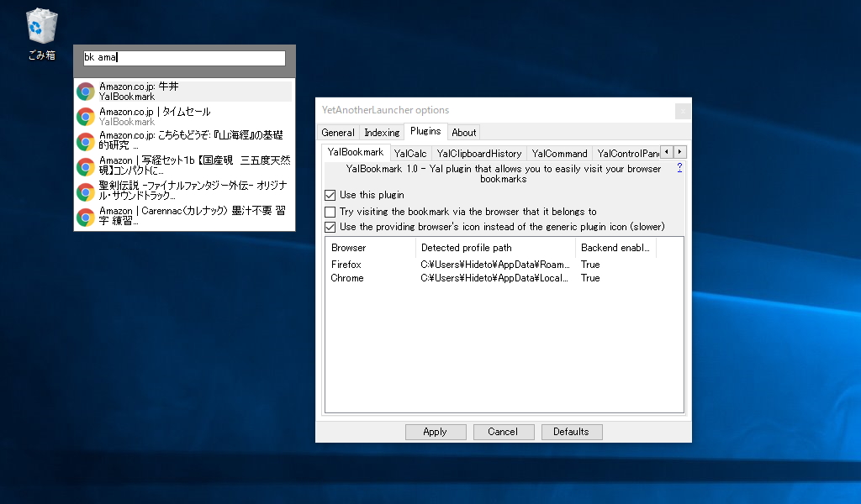
Task: Disable "Use the providing browser's icon" option
Action: point(330,225)
